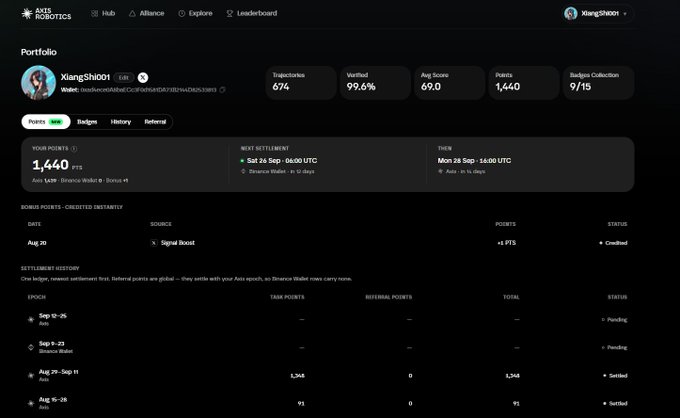Switch to the Badges tab
Viewport: 680px width, 418px height.
tap(87, 122)
